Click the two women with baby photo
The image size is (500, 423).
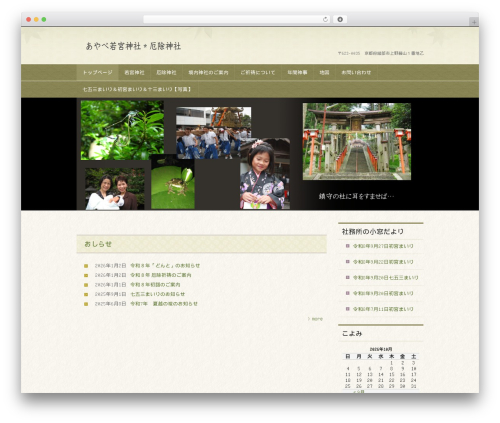pyautogui.click(x=114, y=189)
